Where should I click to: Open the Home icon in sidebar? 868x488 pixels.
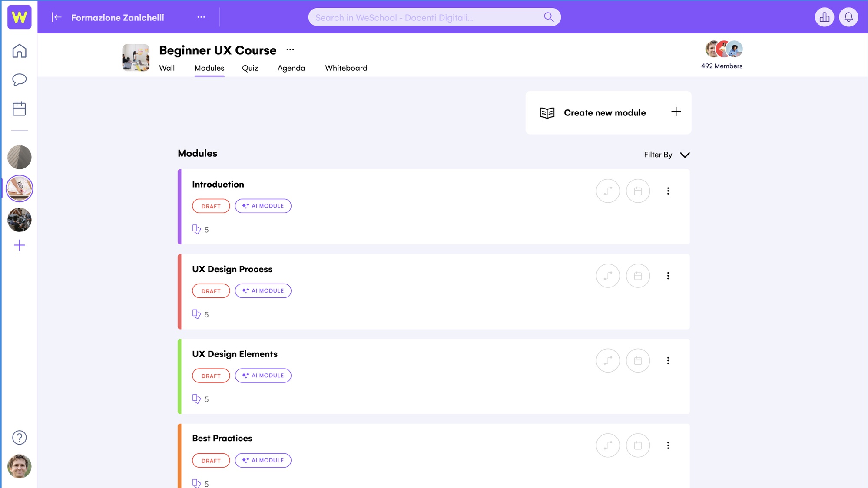point(19,51)
